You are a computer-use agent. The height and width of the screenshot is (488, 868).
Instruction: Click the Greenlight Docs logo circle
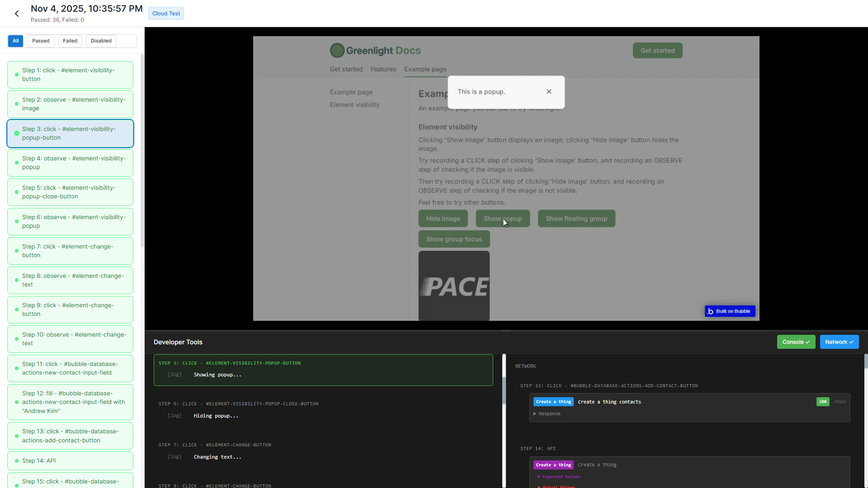[x=337, y=51]
